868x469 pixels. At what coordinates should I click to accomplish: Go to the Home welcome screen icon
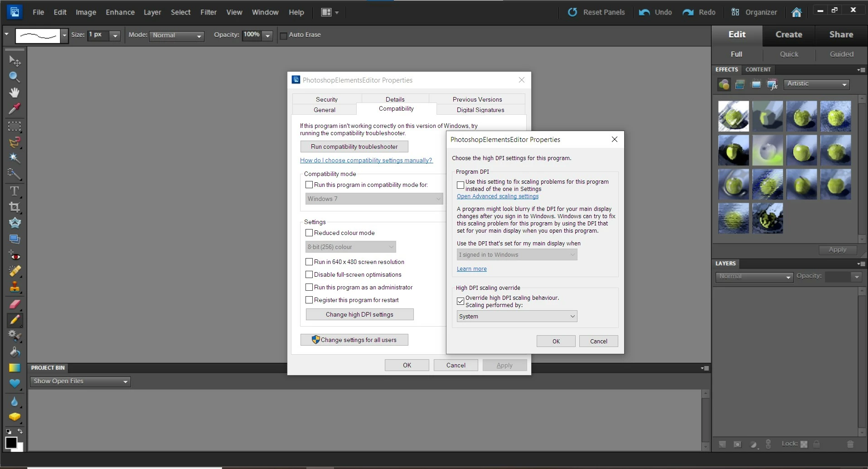pyautogui.click(x=796, y=12)
